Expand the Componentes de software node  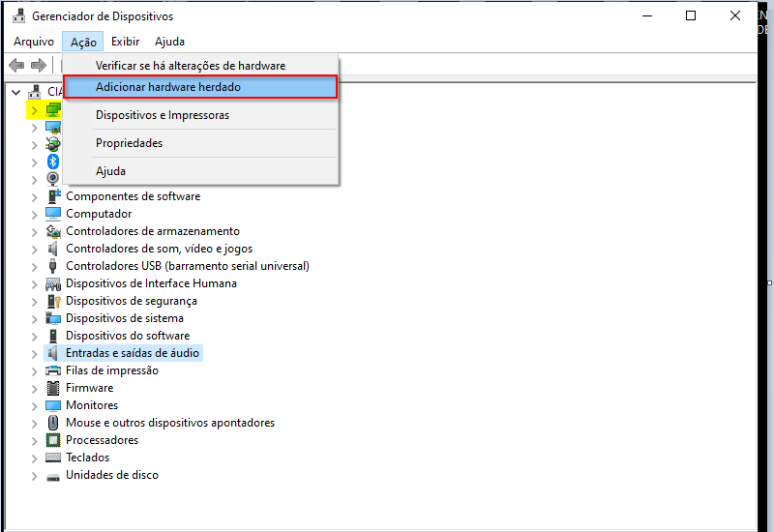click(x=34, y=197)
